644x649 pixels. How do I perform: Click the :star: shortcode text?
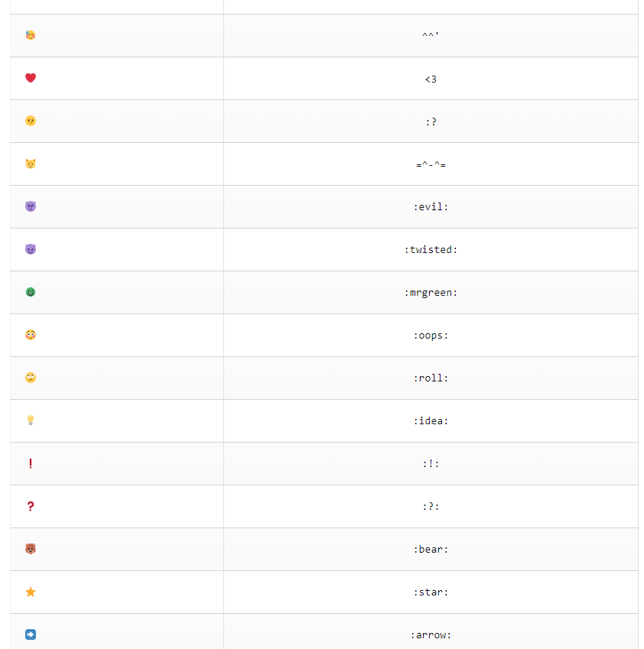point(431,592)
